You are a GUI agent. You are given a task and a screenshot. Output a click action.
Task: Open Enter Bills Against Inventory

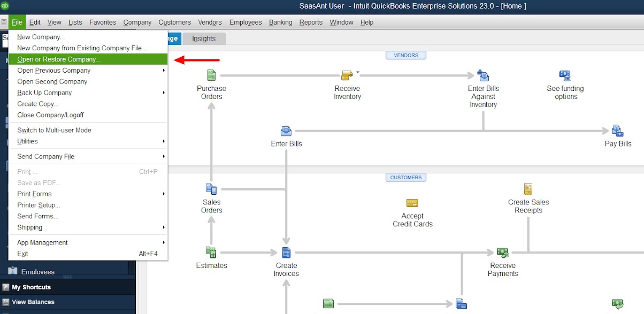click(x=484, y=75)
